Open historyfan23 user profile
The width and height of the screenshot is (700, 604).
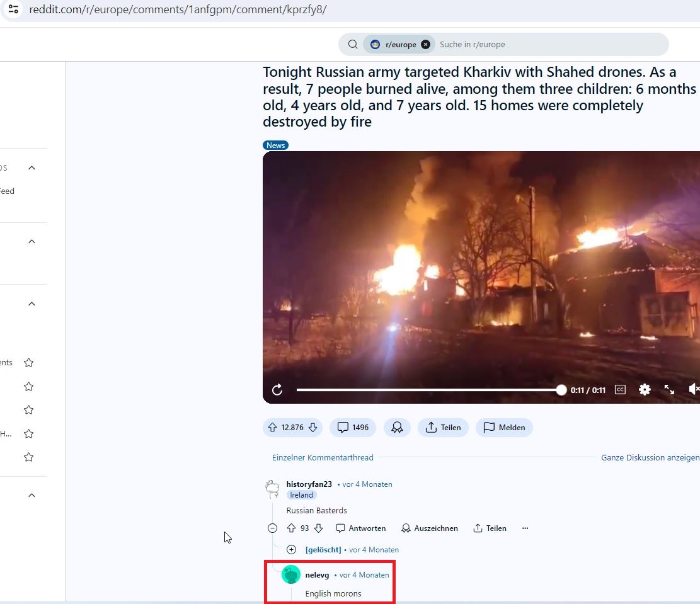point(309,484)
